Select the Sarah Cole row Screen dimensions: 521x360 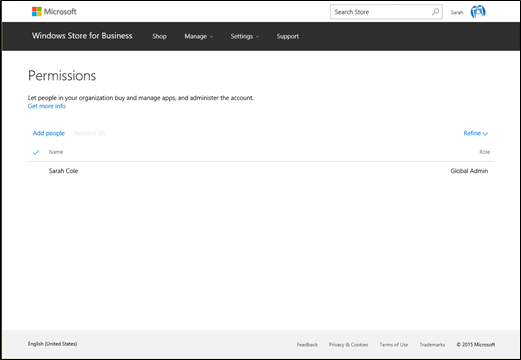tap(261, 171)
